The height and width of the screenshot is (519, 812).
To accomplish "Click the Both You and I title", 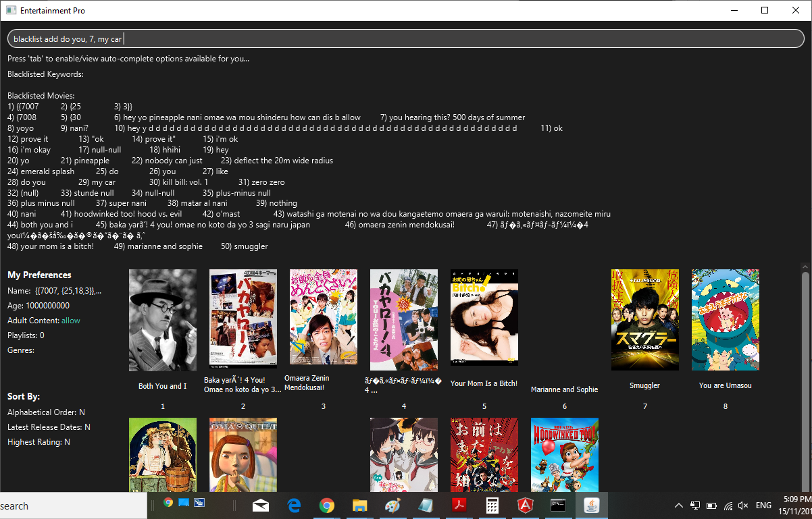I will pyautogui.click(x=163, y=386).
